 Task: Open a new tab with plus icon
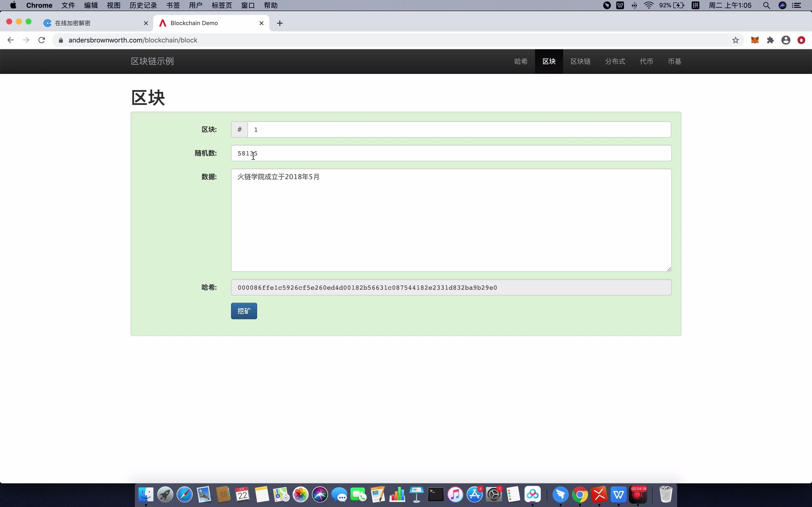280,23
